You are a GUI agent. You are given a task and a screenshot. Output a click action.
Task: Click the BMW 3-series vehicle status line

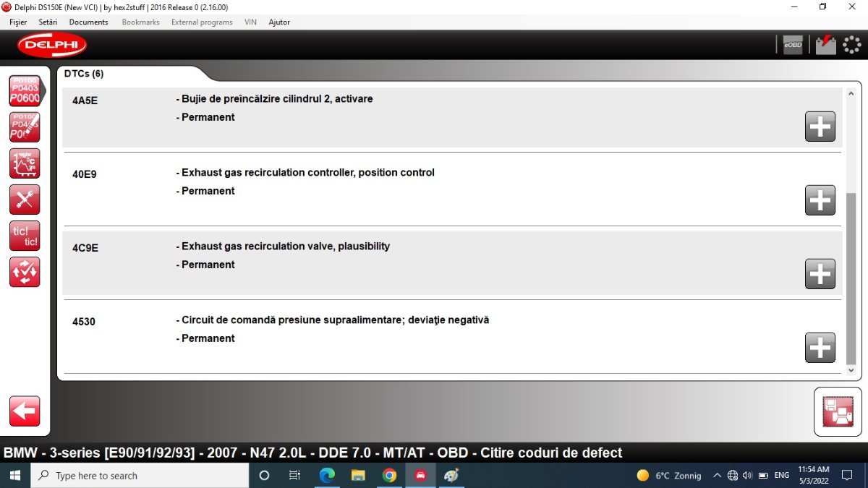pyautogui.click(x=312, y=453)
